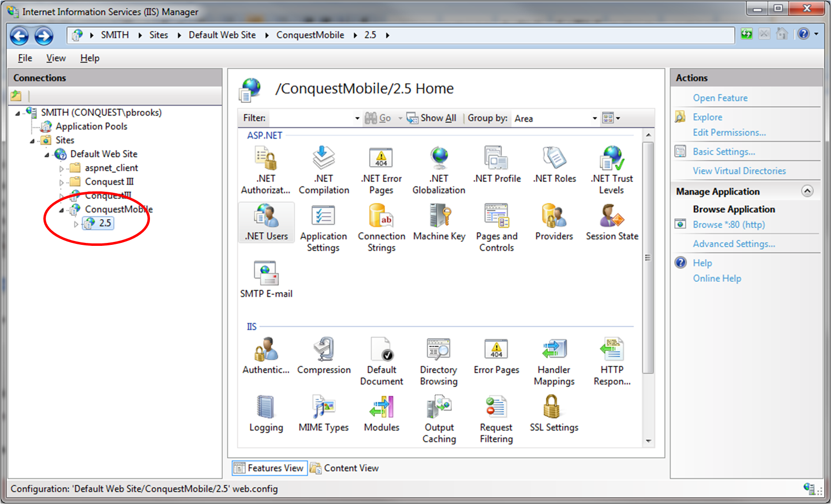Viewport: 831px width, 504px height.
Task: Click Browse *:80 (http) link
Action: coord(729,224)
